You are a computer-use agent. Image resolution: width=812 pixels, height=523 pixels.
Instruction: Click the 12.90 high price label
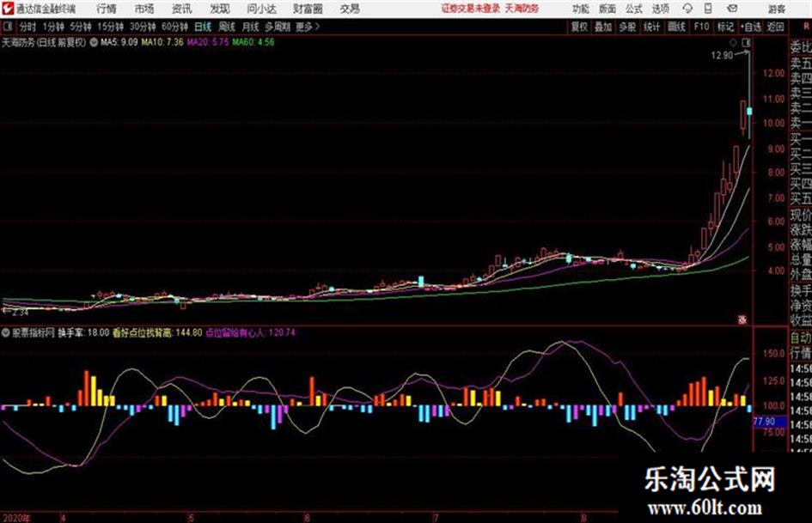pyautogui.click(x=722, y=56)
